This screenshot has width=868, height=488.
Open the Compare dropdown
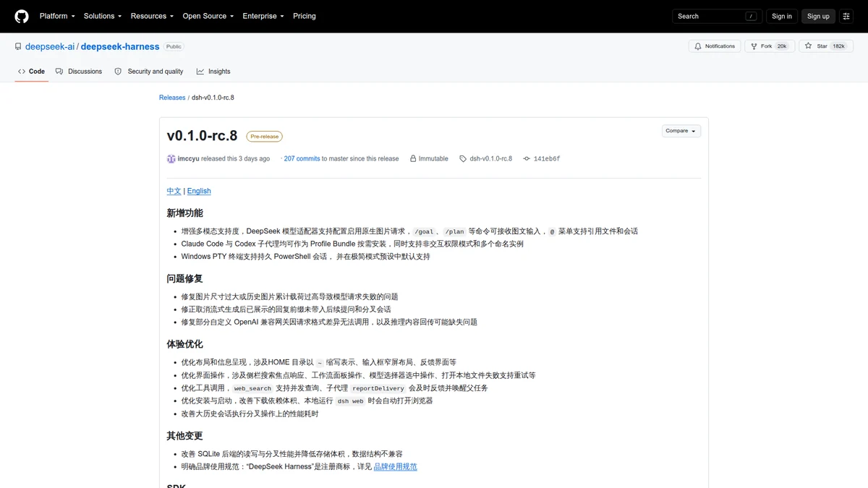pos(681,131)
